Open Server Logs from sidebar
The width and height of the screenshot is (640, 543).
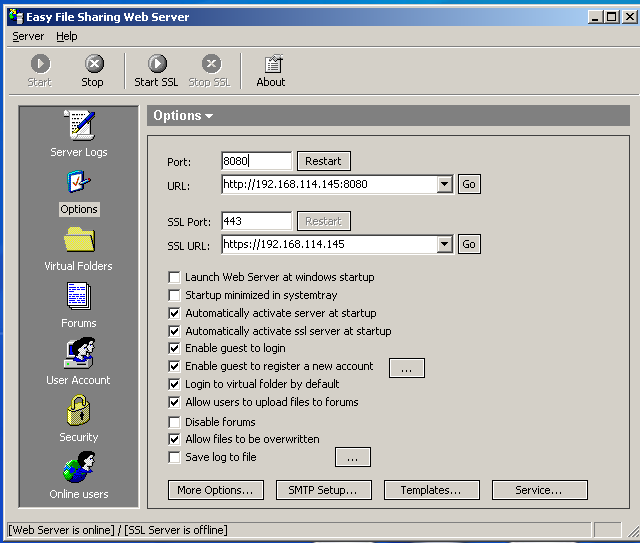click(x=79, y=125)
